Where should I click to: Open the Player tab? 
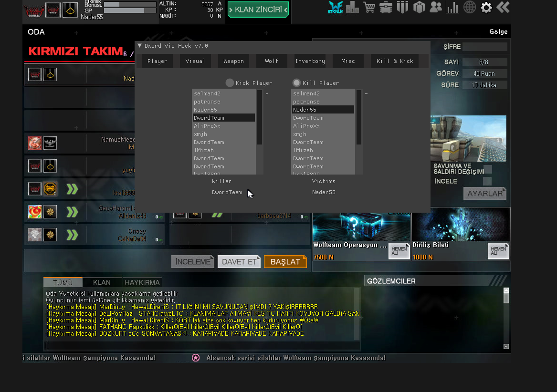coord(157,61)
